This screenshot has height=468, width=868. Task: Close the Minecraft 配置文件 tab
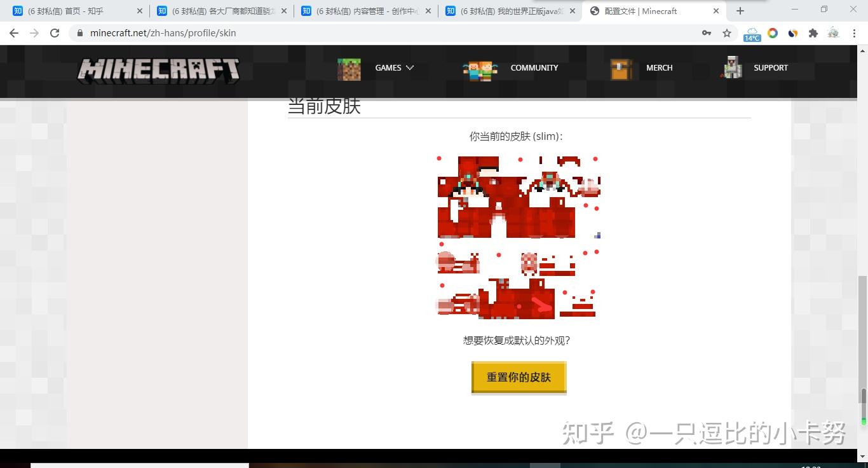tap(716, 11)
